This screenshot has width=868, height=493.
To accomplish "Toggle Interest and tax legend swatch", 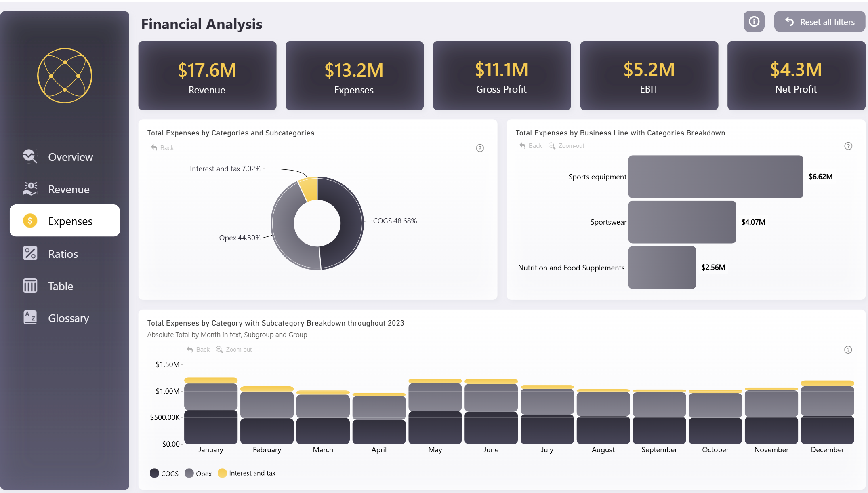I will click(222, 473).
